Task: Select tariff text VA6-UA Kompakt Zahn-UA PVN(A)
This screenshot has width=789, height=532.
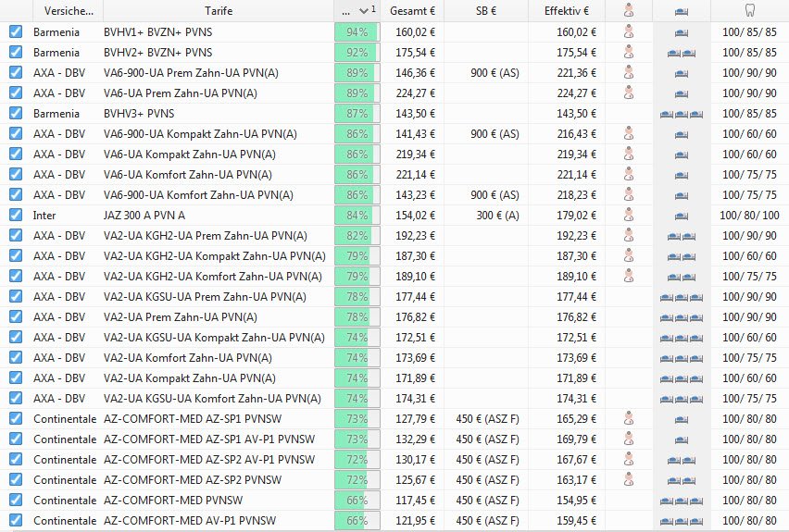Action: tap(190, 155)
